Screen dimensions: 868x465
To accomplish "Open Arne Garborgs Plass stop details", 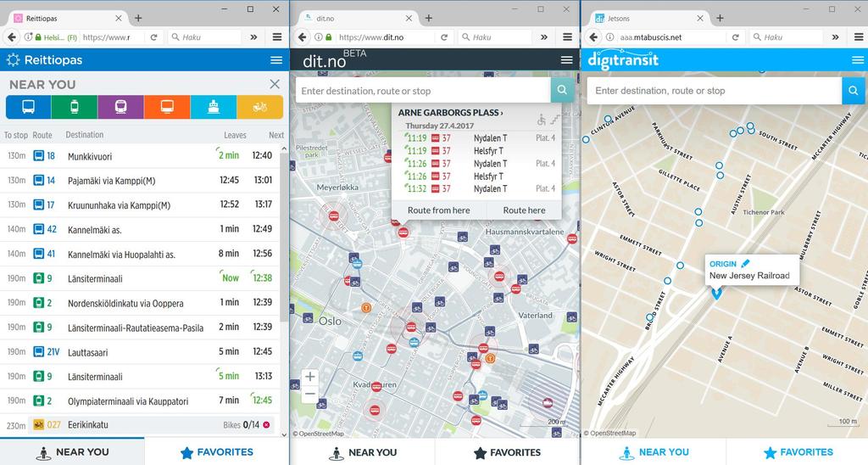I will click(451, 113).
